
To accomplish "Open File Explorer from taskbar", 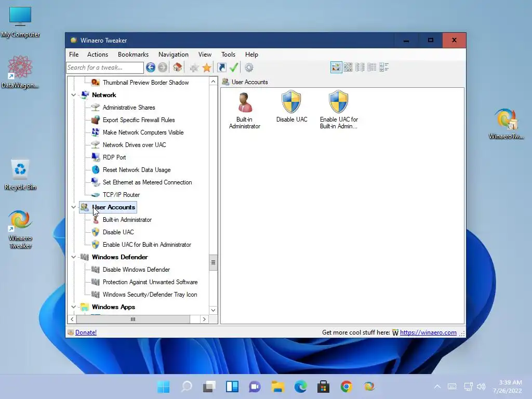I will click(277, 387).
